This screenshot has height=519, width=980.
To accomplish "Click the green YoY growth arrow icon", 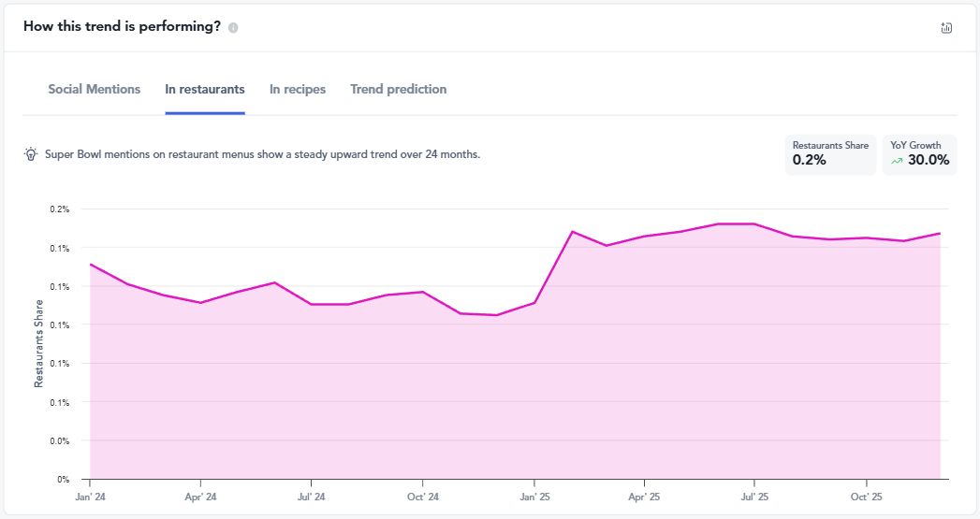I will [x=897, y=161].
